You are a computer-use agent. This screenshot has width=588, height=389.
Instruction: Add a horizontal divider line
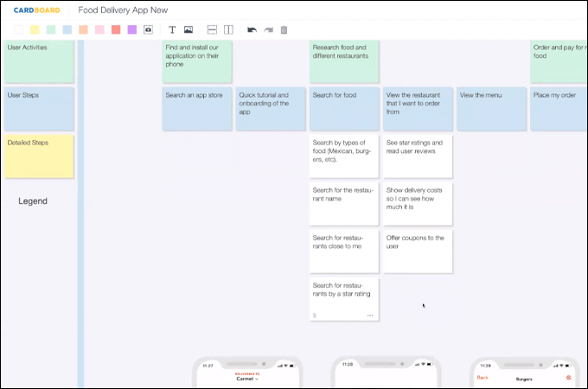[212, 29]
